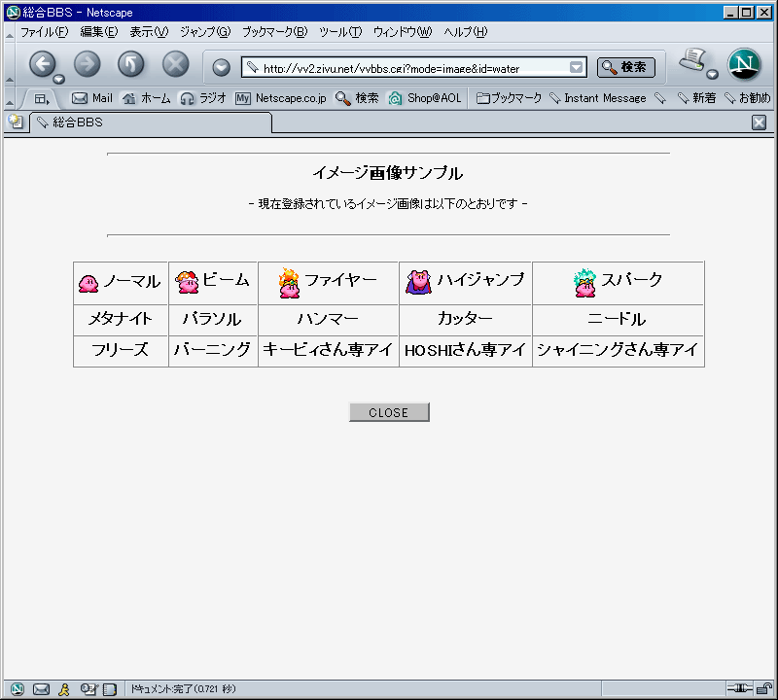Click the HOSHIさん専アイ cell

(466, 351)
